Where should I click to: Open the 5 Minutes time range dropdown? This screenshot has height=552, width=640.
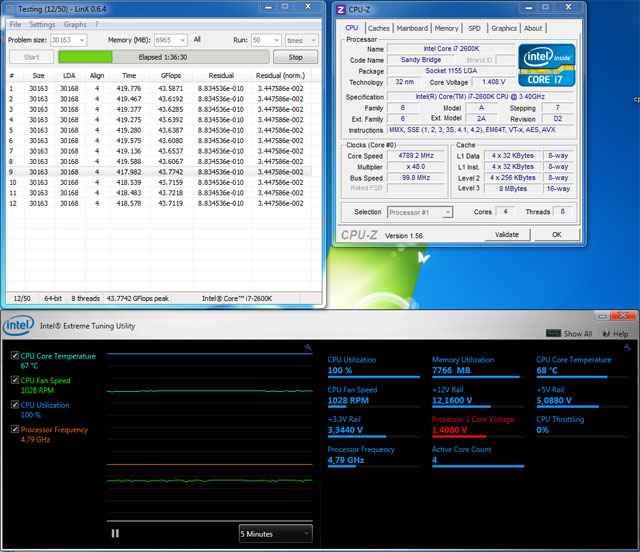(276, 534)
